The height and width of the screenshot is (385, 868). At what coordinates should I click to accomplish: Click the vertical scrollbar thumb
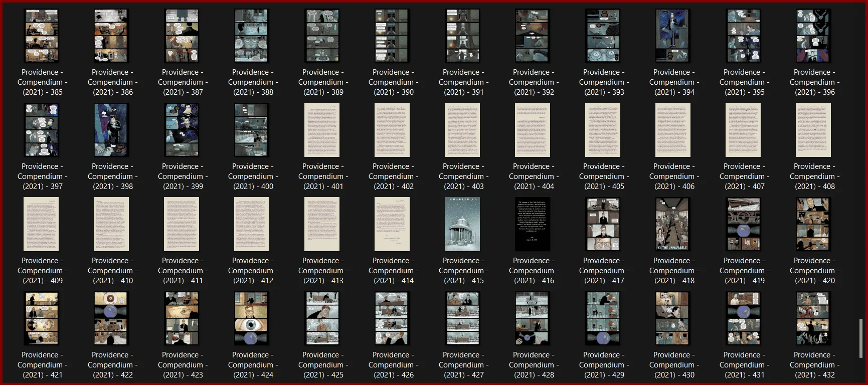pyautogui.click(x=861, y=339)
